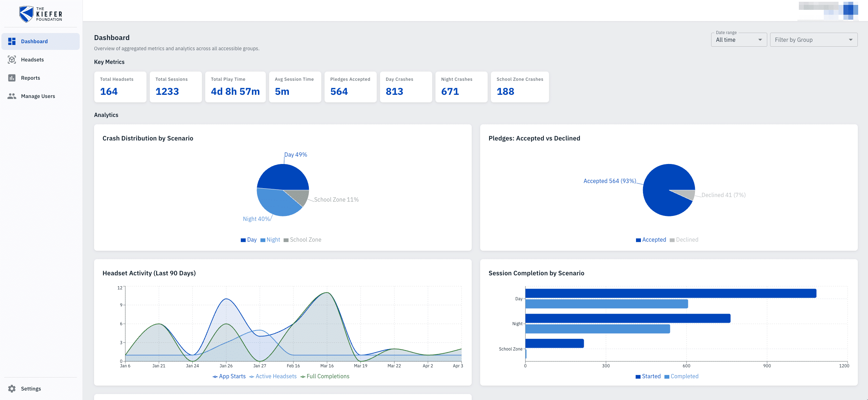Click the Headsets cube icon
This screenshot has width=868, height=400.
(12, 60)
